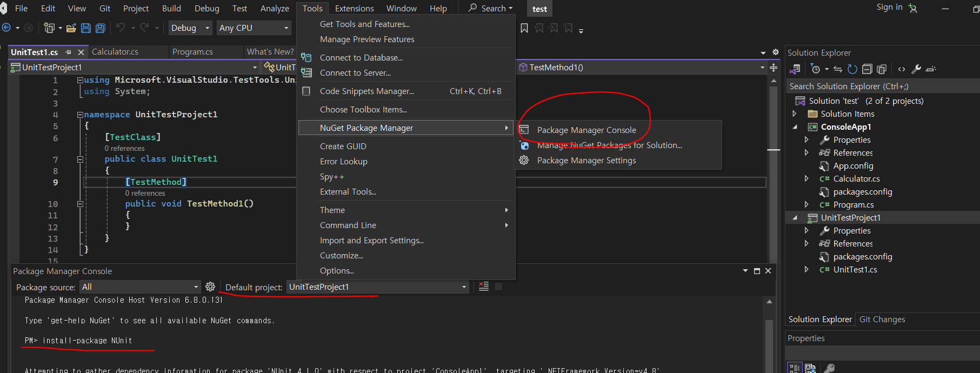Click the New Project toolbar icon

tap(49, 28)
